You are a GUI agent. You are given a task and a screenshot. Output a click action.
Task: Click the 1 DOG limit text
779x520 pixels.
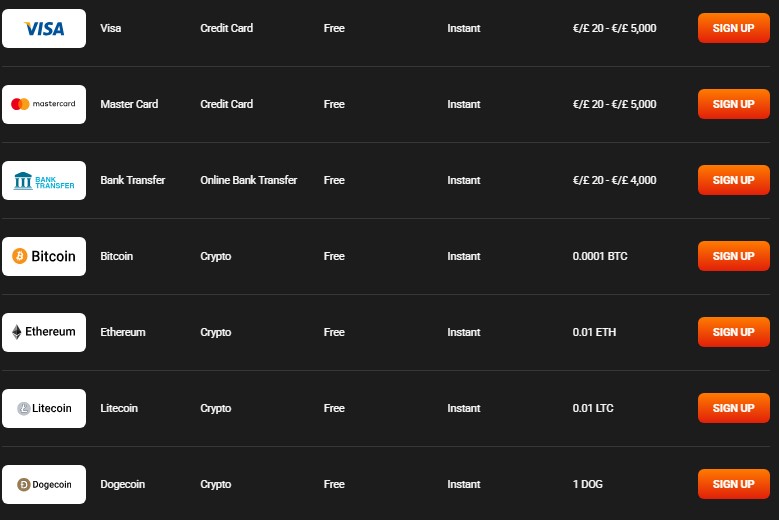(587, 484)
